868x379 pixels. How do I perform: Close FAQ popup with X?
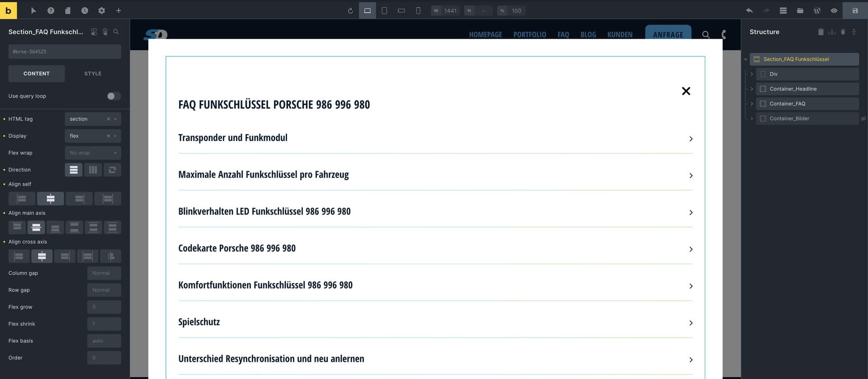pyautogui.click(x=686, y=91)
